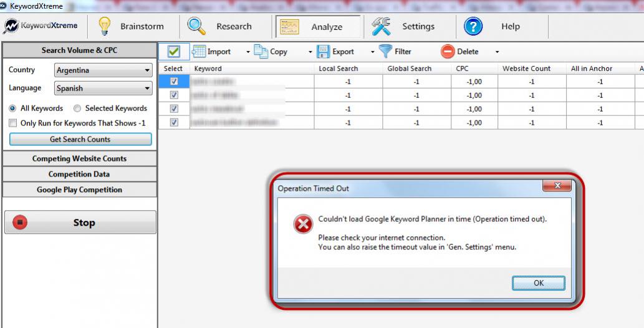Click the red Delete icon
This screenshot has width=644, height=328.
coord(448,52)
